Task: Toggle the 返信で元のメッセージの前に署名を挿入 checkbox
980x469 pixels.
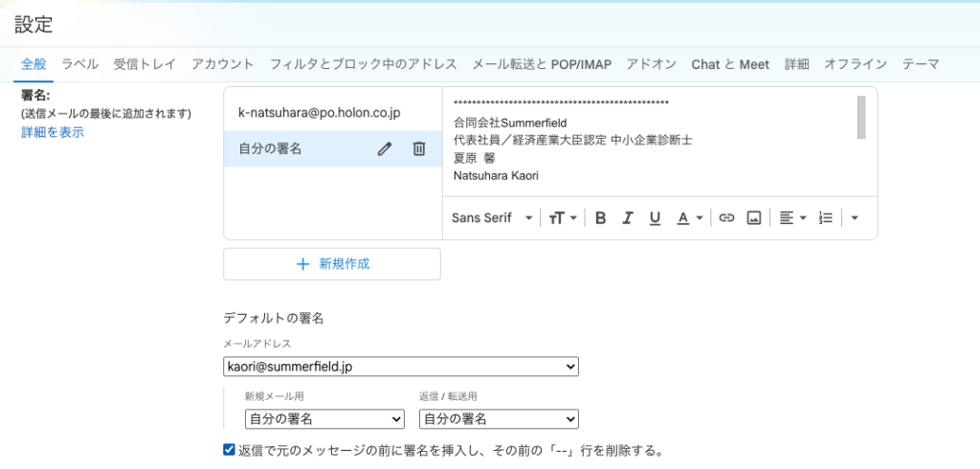Action: pos(229,449)
